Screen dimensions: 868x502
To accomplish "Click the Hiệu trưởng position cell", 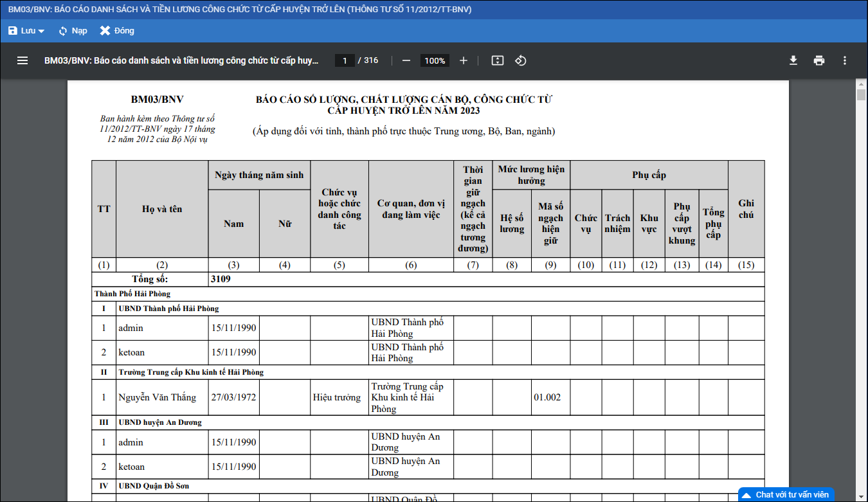I will click(x=337, y=397).
